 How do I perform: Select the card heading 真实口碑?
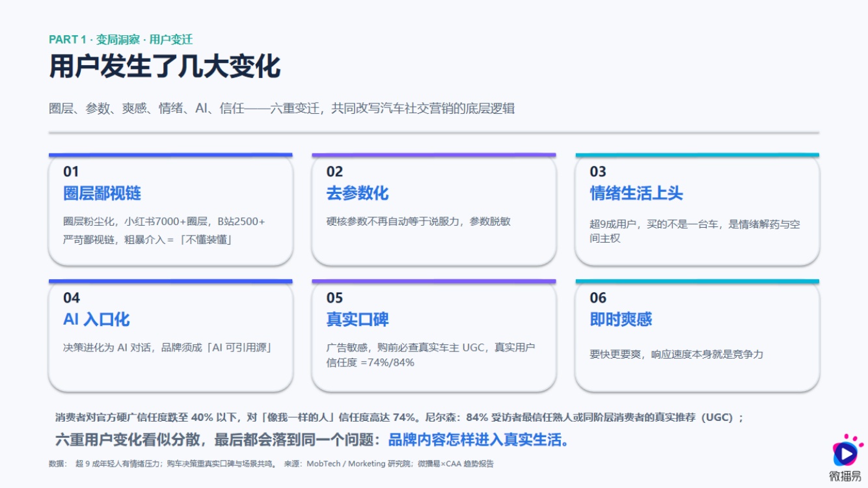click(x=357, y=319)
